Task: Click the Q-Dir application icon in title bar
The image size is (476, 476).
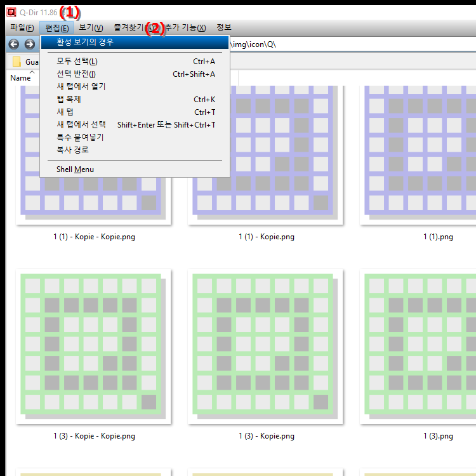Action: [x=11, y=12]
